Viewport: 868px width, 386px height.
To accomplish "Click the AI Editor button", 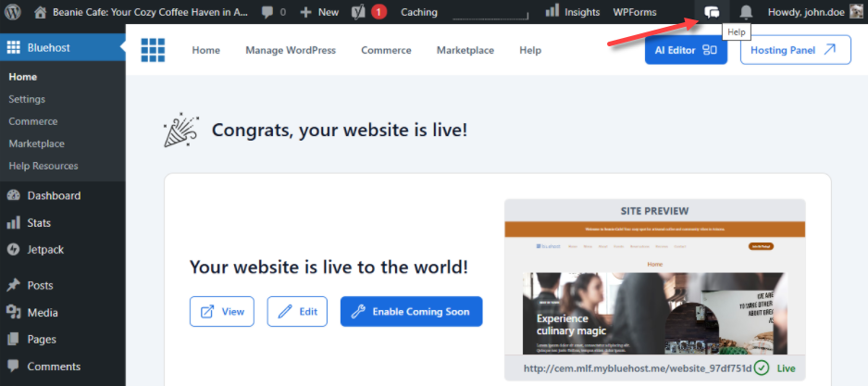I will [686, 50].
